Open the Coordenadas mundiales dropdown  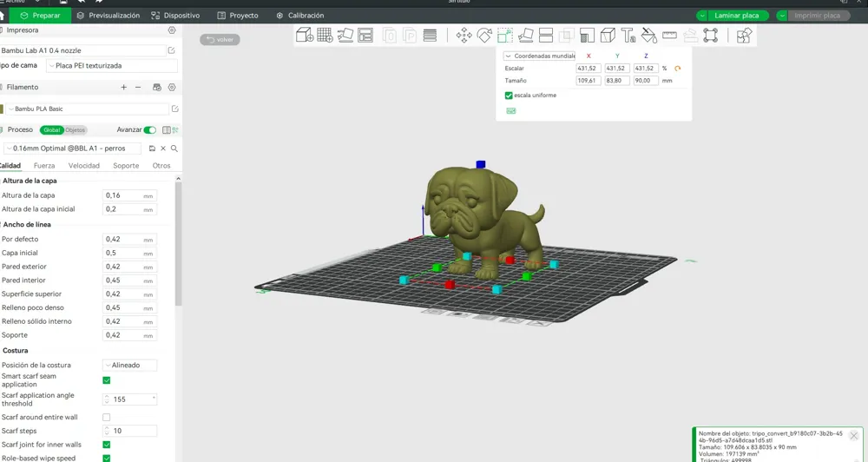(539, 56)
